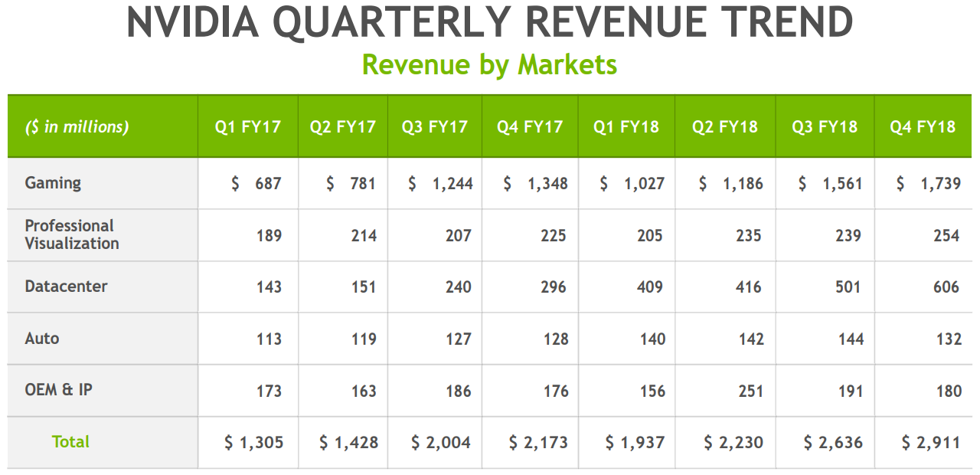Select Datacenter Q2 FY17 value "151"
This screenshot has width=980, height=475.
click(x=364, y=287)
